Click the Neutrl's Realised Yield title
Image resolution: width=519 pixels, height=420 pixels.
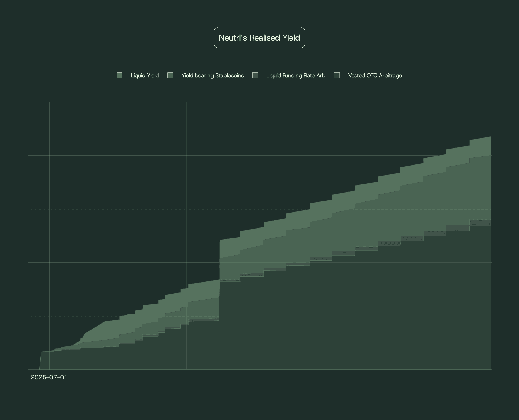[259, 38]
